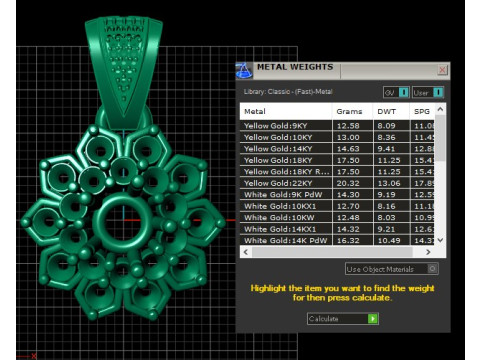Click the 8.09 DWT value

coord(386,126)
